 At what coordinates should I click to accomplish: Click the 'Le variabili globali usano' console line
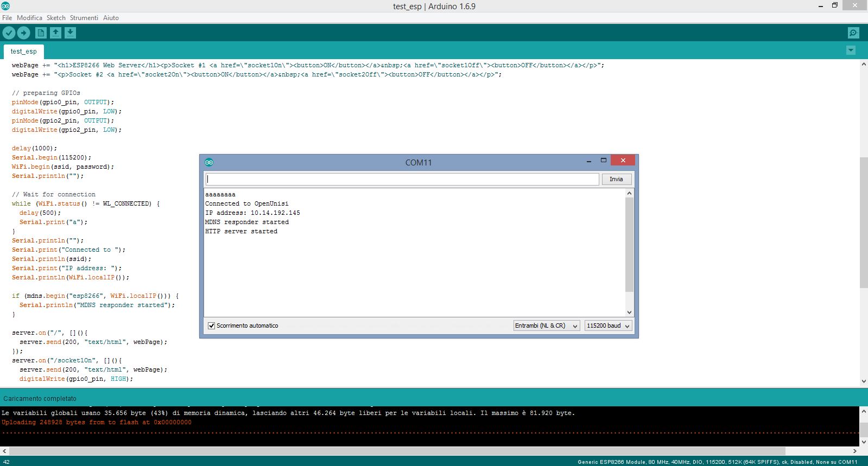click(288, 413)
